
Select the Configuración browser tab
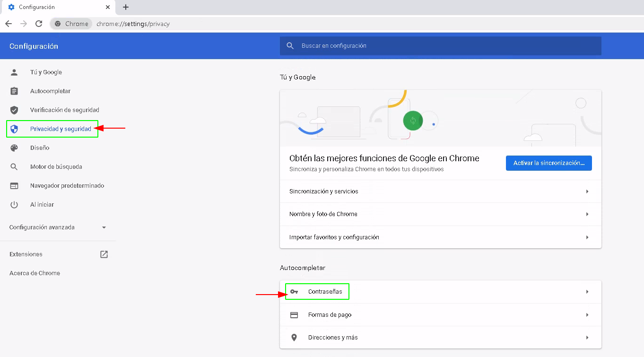[58, 7]
